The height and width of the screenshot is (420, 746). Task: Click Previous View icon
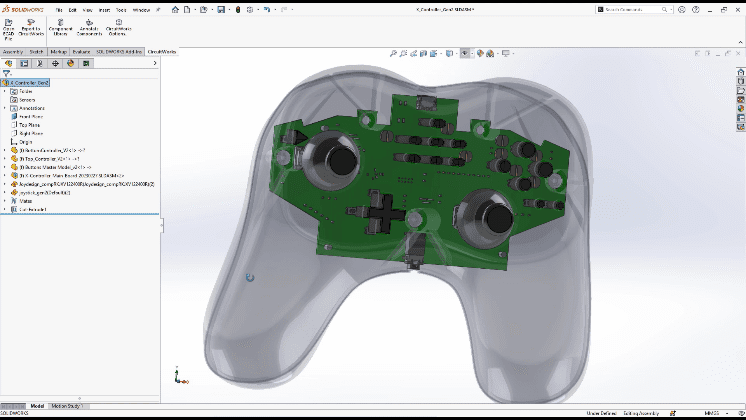pos(413,54)
